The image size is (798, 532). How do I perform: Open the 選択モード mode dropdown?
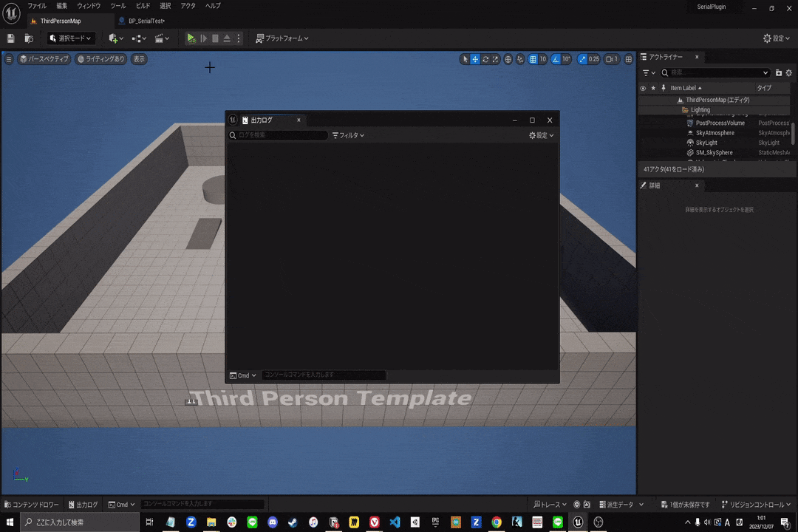(x=70, y=38)
